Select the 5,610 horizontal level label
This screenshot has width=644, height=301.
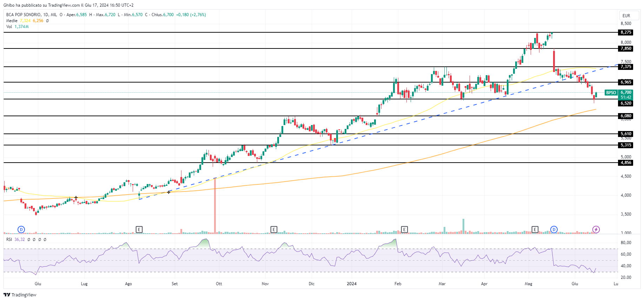[x=626, y=134]
